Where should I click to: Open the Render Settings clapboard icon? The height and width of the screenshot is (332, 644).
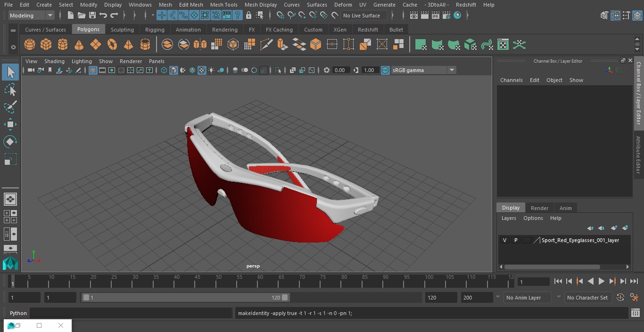click(446, 16)
